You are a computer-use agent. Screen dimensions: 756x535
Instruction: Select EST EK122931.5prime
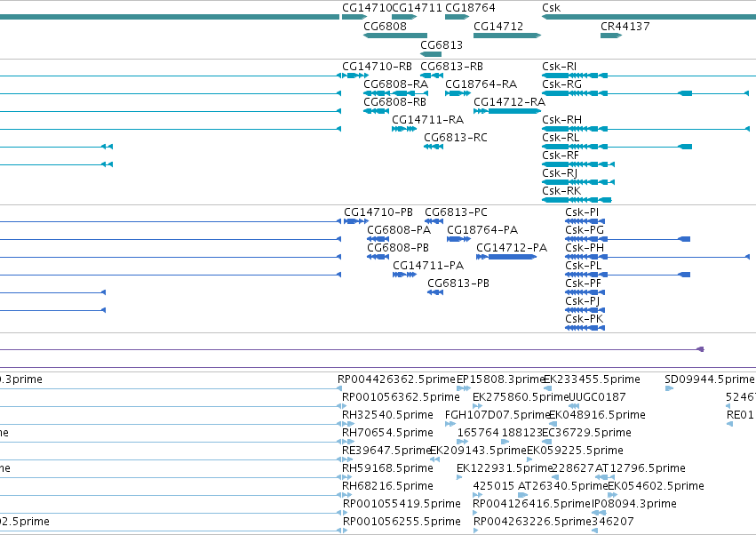pyautogui.click(x=505, y=468)
